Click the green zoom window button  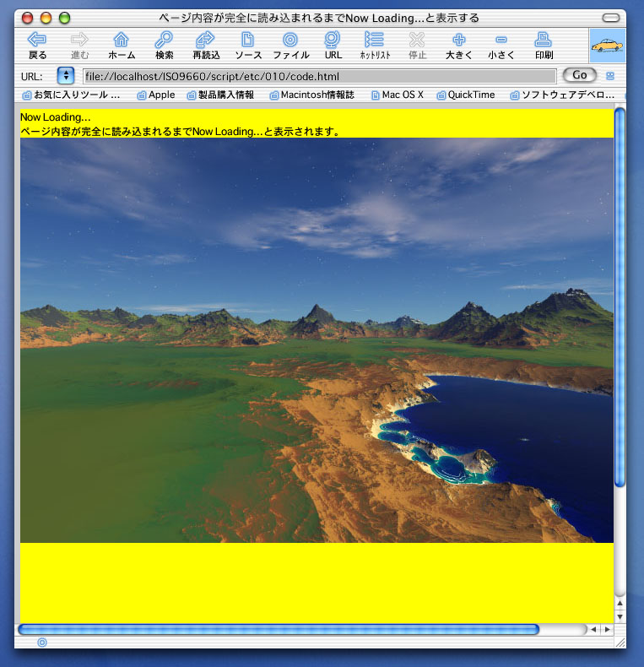[x=64, y=18]
